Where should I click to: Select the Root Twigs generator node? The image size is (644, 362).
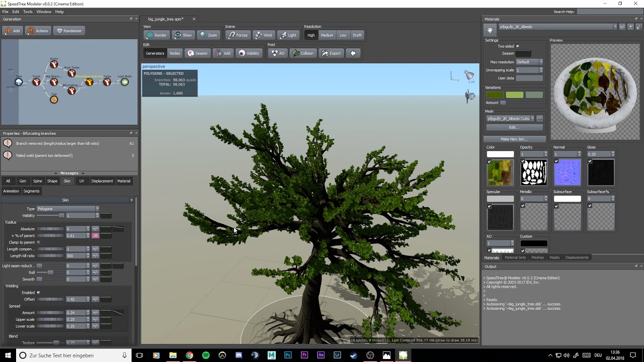[x=71, y=73]
